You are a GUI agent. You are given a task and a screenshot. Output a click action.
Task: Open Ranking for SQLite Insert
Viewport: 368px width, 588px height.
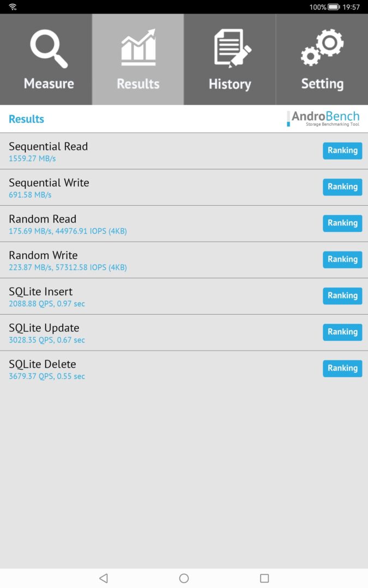tap(342, 296)
